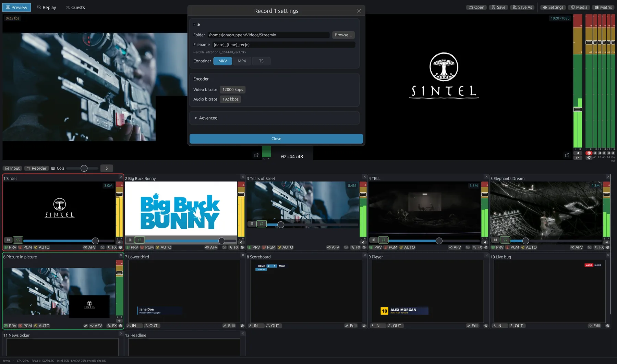617x364 pixels.
Task: Switch to the Replay tab
Action: [46, 8]
